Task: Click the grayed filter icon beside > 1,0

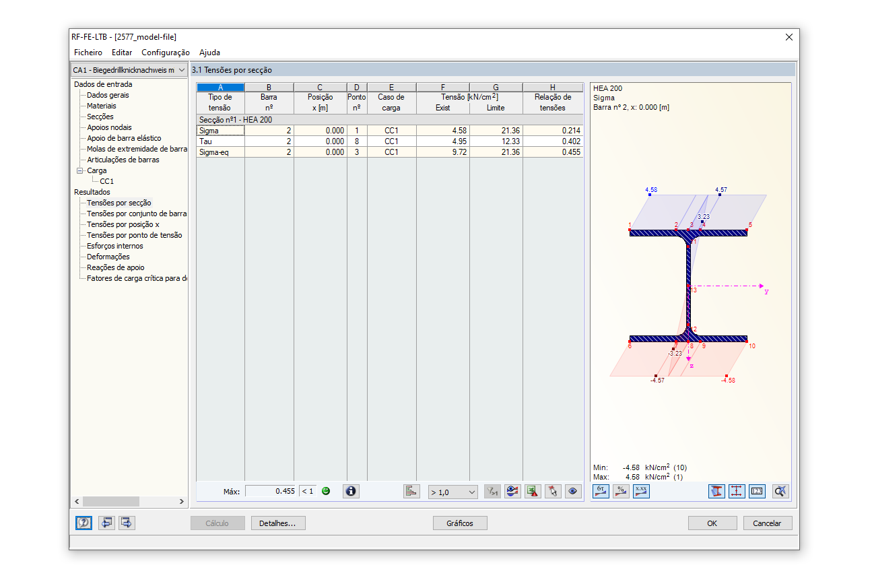Action: [x=492, y=491]
